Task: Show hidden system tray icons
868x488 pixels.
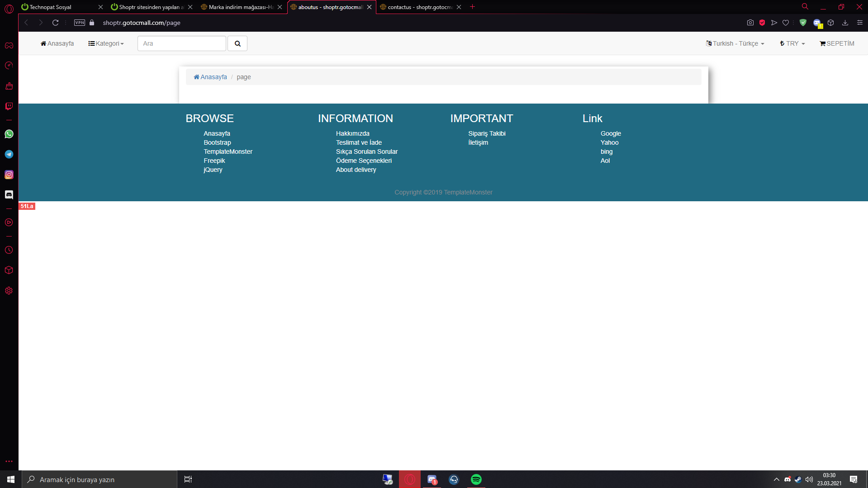Action: (777, 479)
